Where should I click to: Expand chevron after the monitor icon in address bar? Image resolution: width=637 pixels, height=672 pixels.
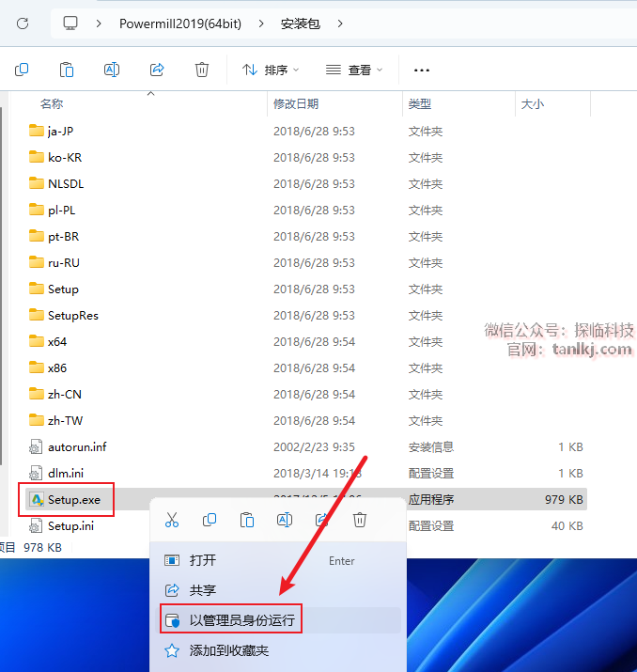99,23
